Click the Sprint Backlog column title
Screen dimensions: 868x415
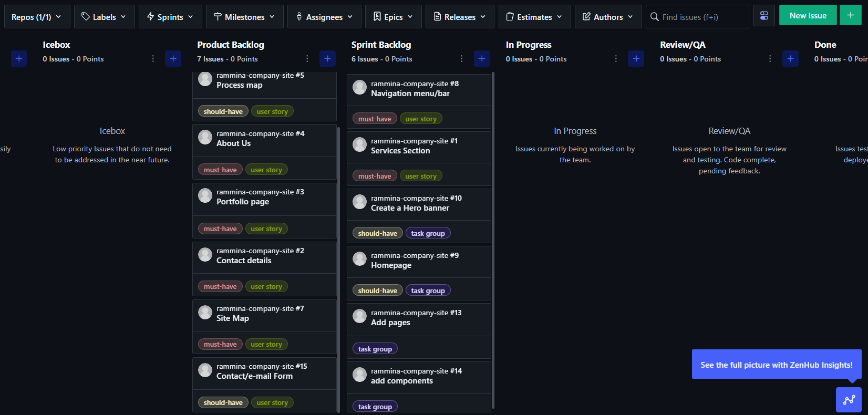[x=381, y=45]
